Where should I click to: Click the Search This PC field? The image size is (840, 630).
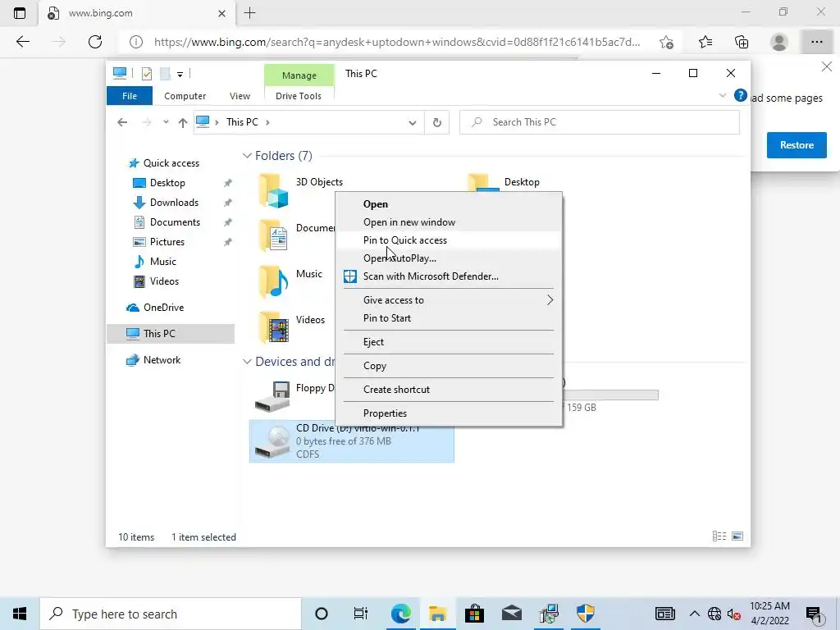coord(600,122)
